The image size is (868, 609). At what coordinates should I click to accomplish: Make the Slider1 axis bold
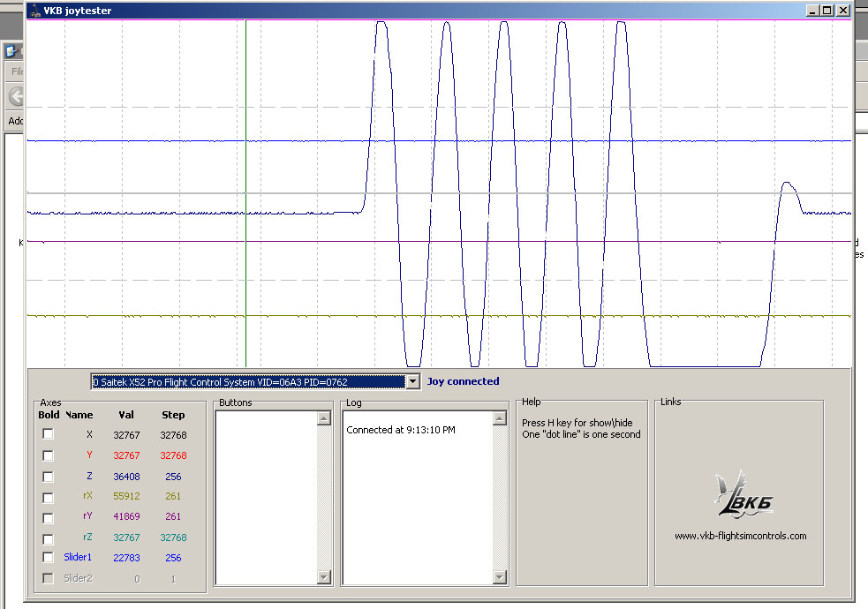click(x=49, y=558)
